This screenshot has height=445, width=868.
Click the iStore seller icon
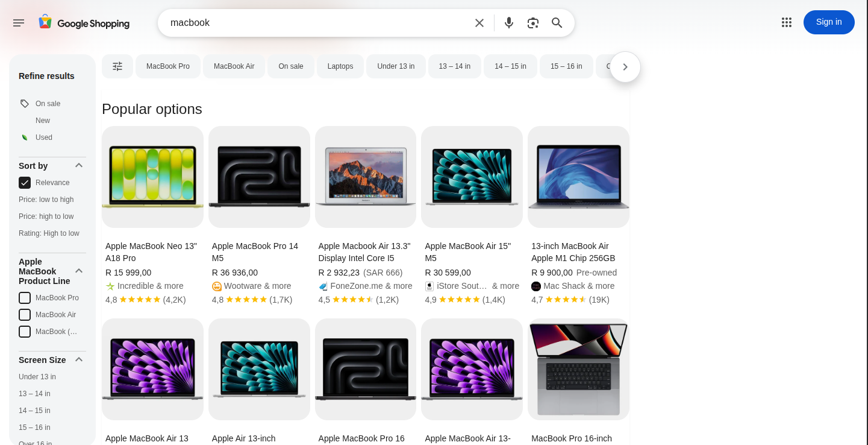click(429, 286)
